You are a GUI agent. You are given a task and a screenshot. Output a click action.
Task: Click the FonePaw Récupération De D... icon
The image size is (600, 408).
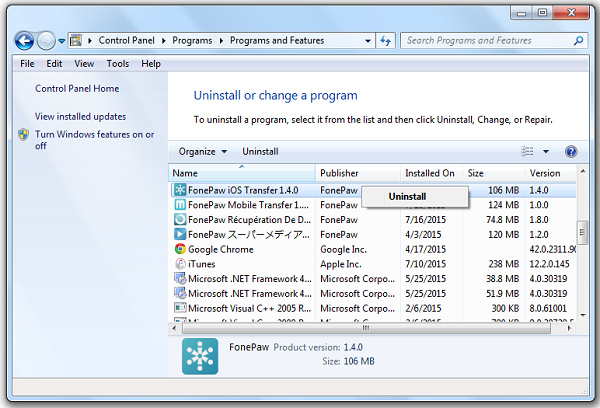[180, 219]
